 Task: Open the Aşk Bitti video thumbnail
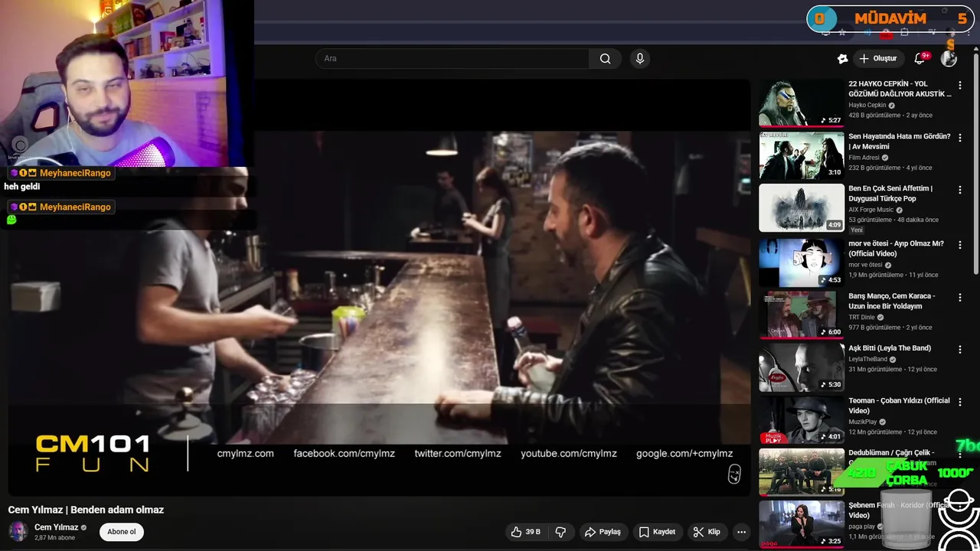pos(802,367)
